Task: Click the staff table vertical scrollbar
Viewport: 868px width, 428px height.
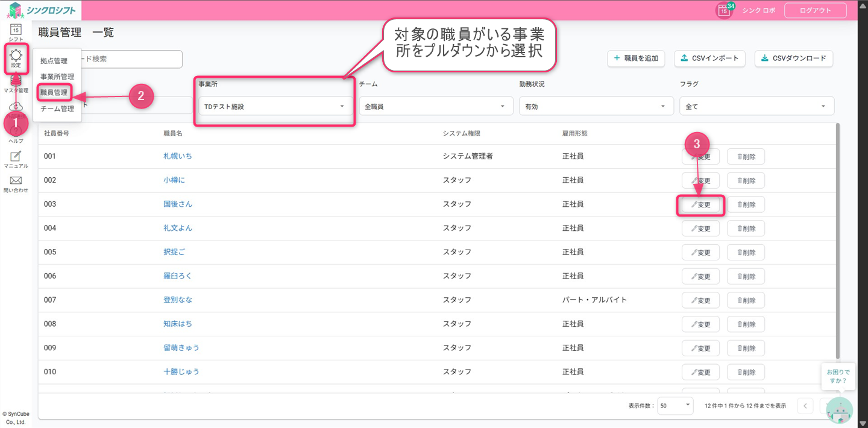Action: pos(837,241)
